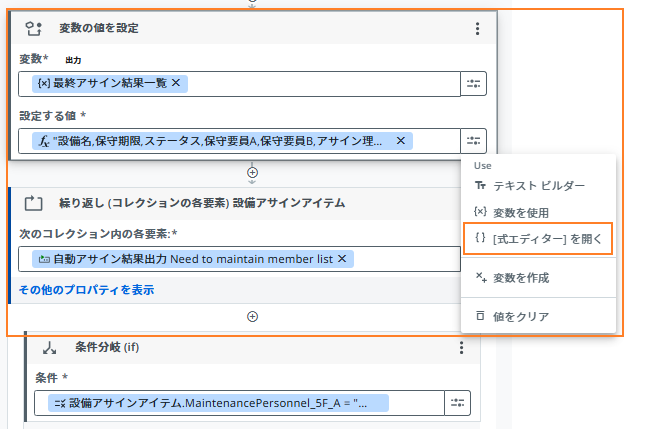Click the 出力 label next to 変数
Viewport: 652px width, 429px height.
tap(73, 60)
